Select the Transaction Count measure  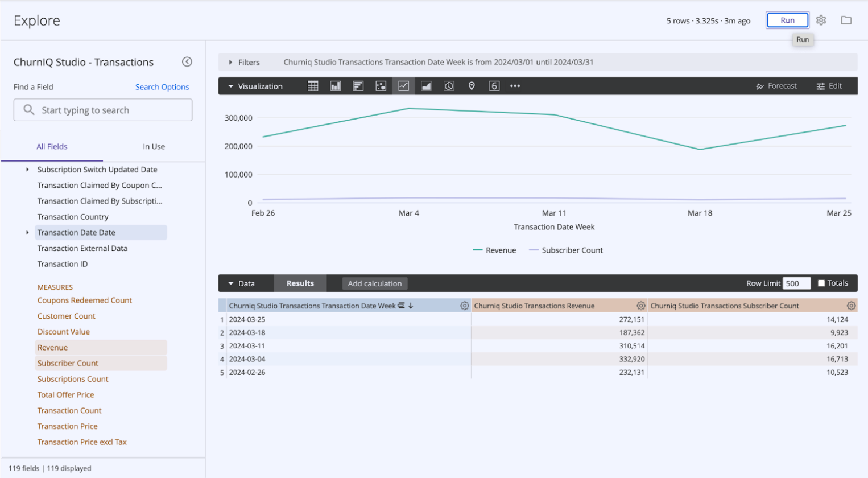click(69, 410)
